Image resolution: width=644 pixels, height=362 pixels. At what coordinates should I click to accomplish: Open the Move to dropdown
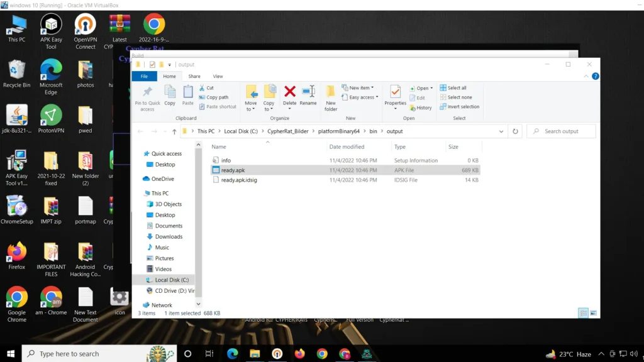click(250, 98)
